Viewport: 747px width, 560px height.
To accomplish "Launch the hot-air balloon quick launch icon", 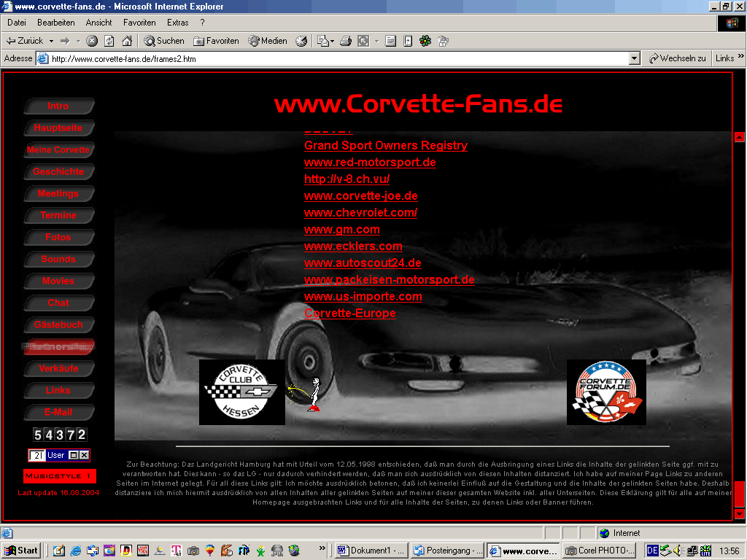I will [x=209, y=551].
